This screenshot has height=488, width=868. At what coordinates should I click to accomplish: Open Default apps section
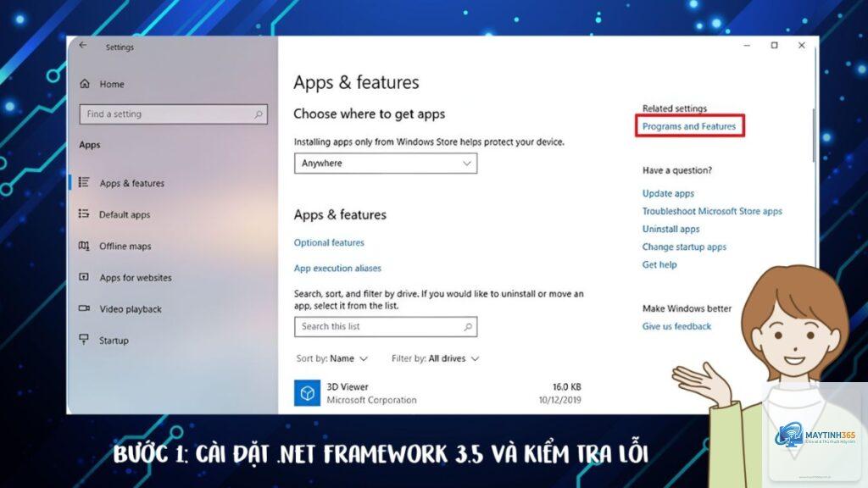pos(125,214)
